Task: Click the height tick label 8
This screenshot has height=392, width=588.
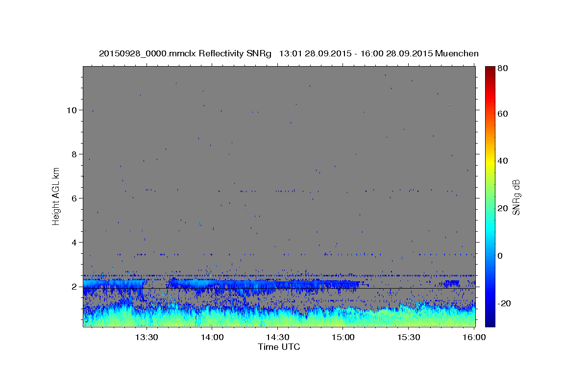Action: (74, 154)
